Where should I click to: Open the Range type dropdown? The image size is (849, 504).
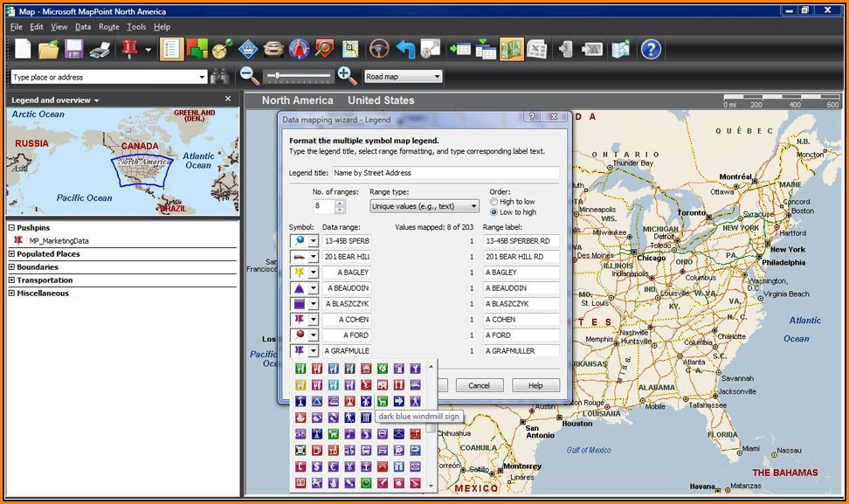pos(424,207)
